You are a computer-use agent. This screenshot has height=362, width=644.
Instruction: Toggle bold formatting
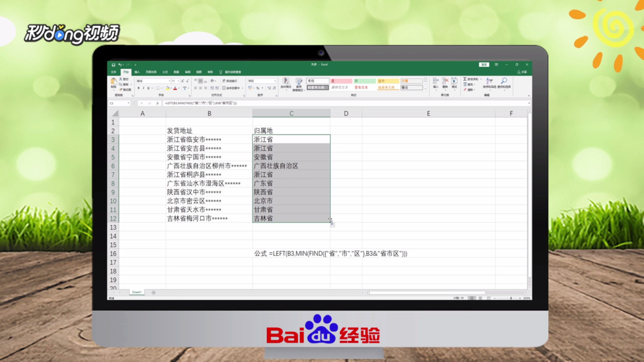(139, 88)
